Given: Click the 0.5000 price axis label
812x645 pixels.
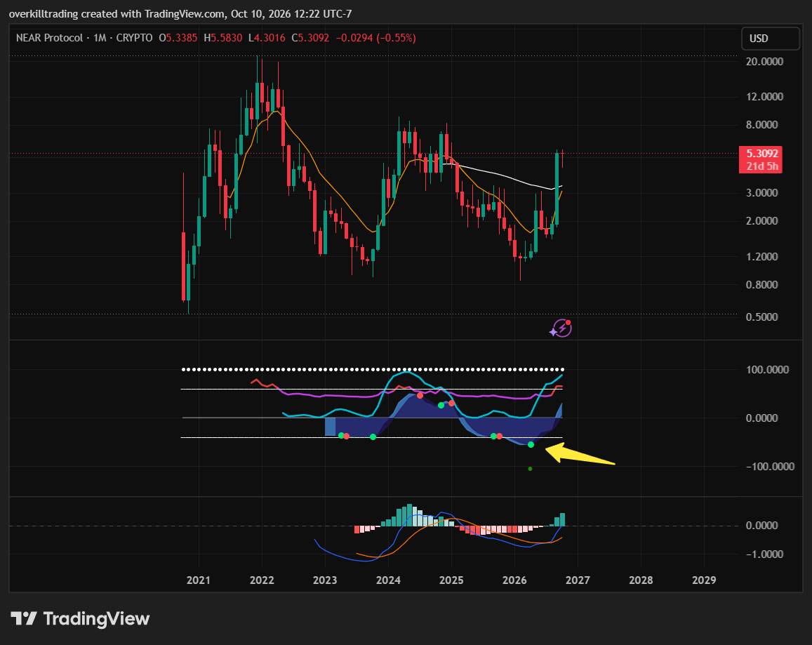Looking at the screenshot, I should click(x=761, y=317).
